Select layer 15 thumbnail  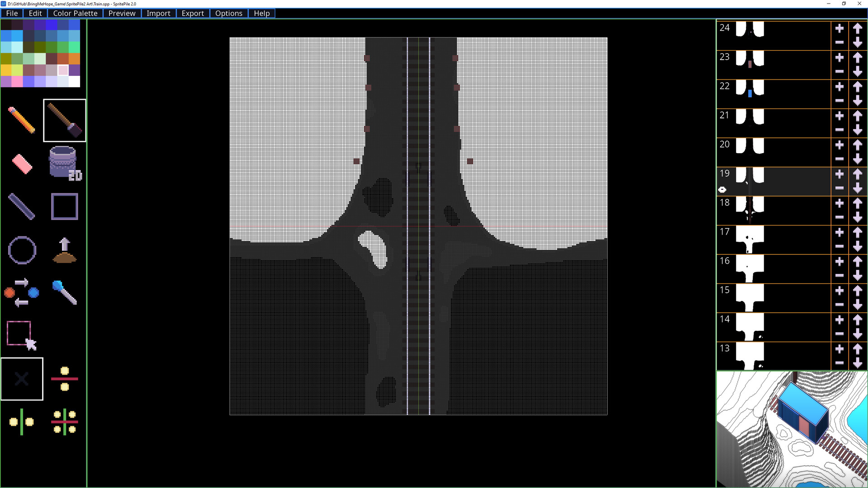[x=750, y=298]
